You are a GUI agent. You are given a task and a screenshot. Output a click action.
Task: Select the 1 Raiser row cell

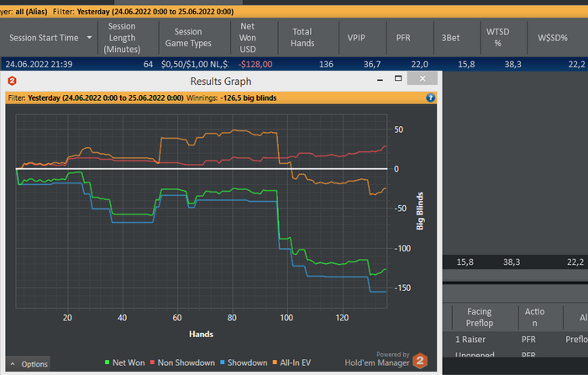[x=470, y=340]
